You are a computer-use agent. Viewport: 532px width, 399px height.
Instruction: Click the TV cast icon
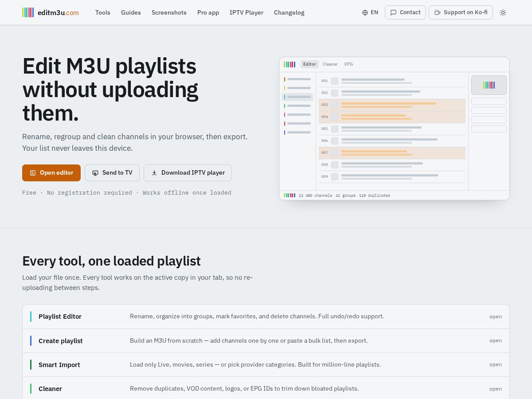(x=95, y=173)
